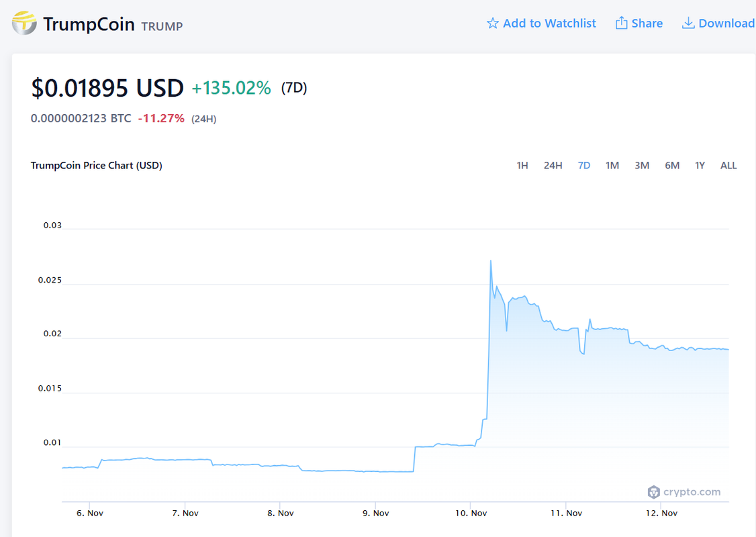
Task: Click the price peak on 10. Nov
Action: pos(491,261)
